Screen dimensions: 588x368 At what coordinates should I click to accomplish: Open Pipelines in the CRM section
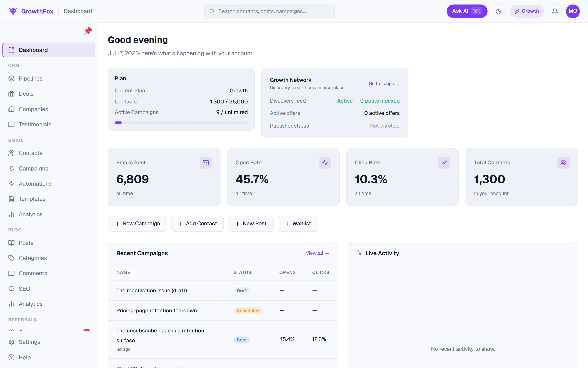tap(49, 79)
